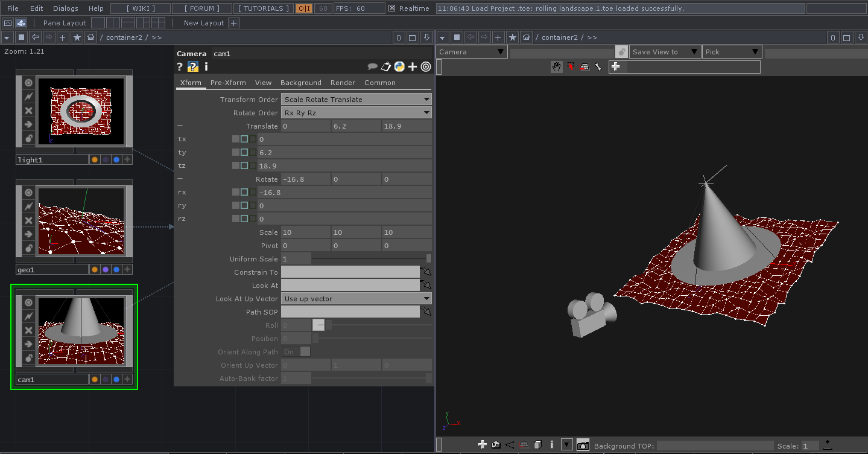Click the bookmark star icon in right pane
This screenshot has width=868, height=454.
[513, 37]
